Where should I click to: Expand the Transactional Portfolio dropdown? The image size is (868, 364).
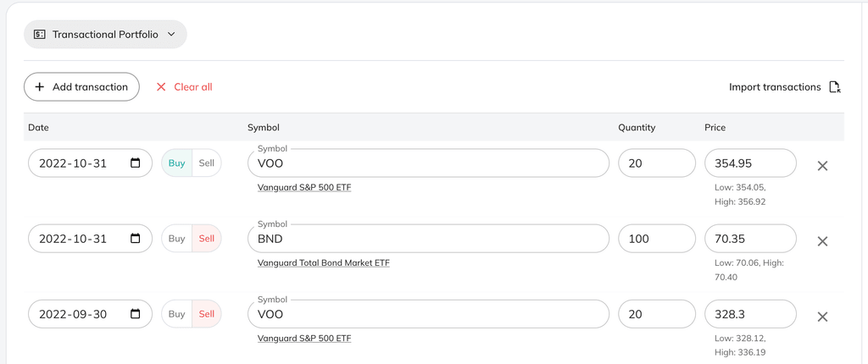click(x=105, y=35)
